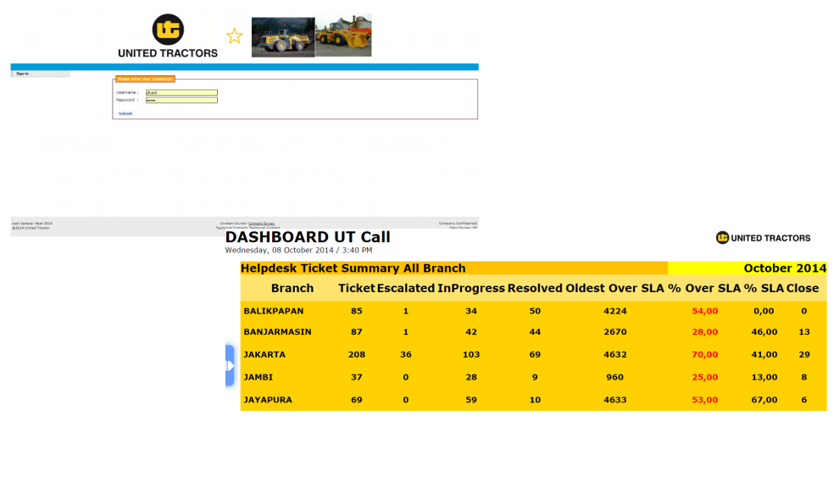Click Jayapura in-progress value 59
The image size is (839, 504).
pos(471,400)
